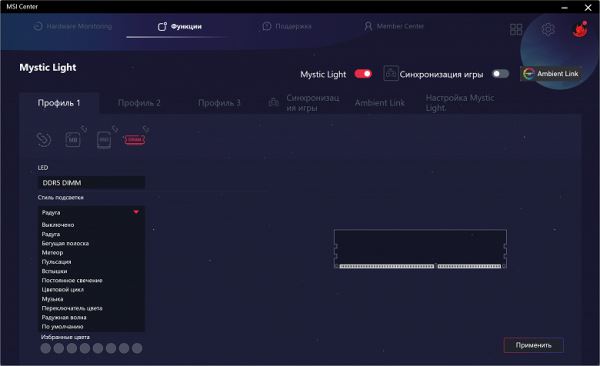Viewport: 600px width, 366px height.
Task: Enable the Синхронизация игры switch
Action: tap(501, 74)
